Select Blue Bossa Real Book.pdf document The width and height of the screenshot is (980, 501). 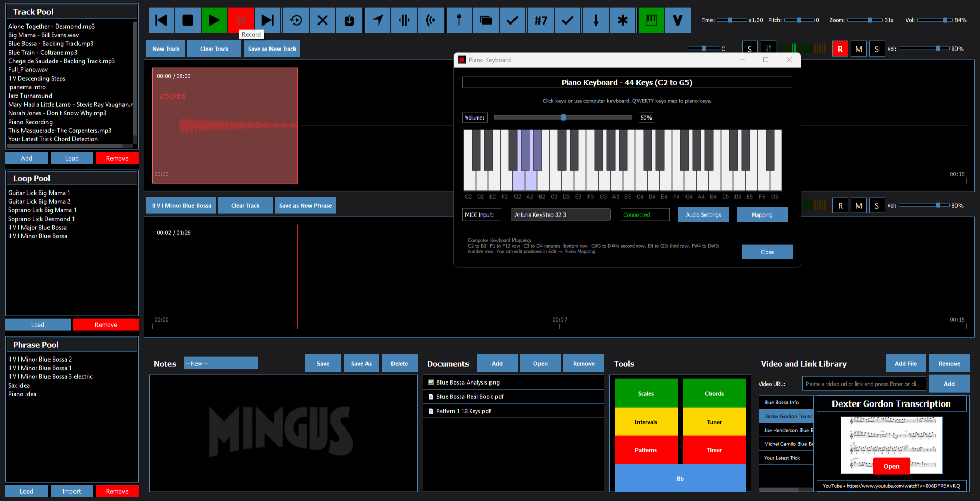(470, 397)
